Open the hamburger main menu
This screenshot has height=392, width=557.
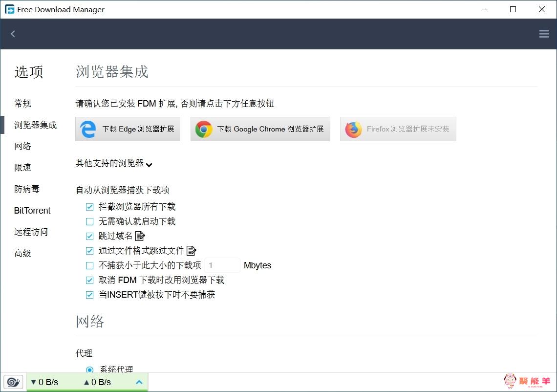click(544, 34)
